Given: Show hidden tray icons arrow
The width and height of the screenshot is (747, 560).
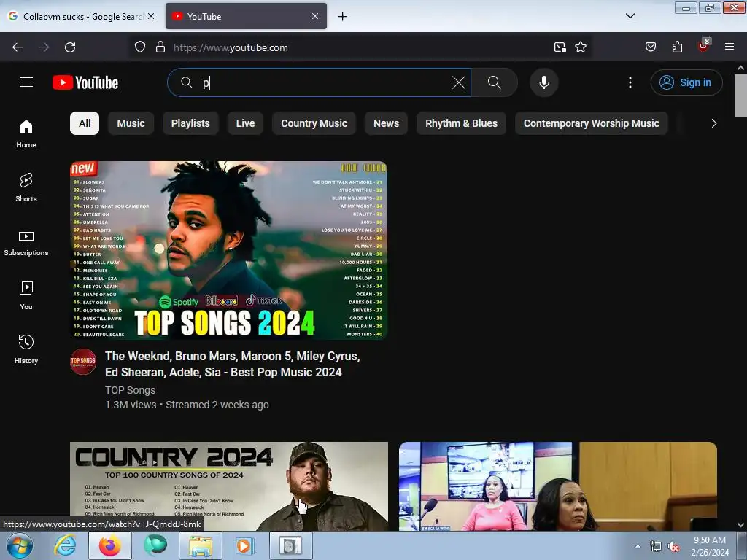Looking at the screenshot, I should click(638, 545).
